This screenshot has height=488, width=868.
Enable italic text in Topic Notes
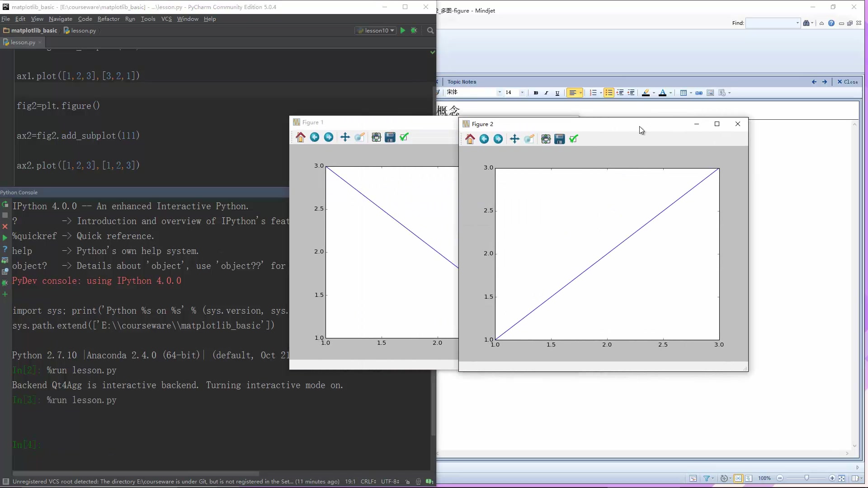[x=546, y=93]
